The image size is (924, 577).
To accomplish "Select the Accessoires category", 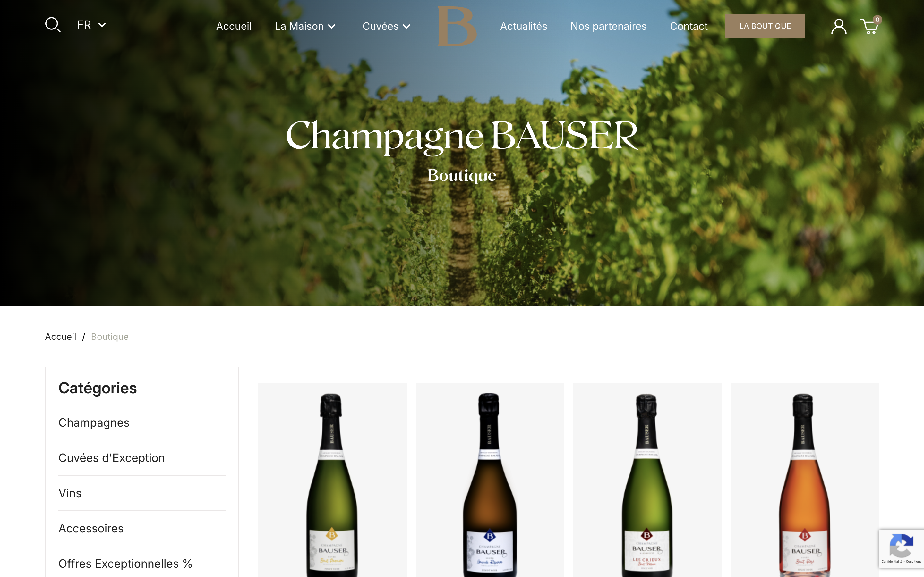I will [91, 528].
